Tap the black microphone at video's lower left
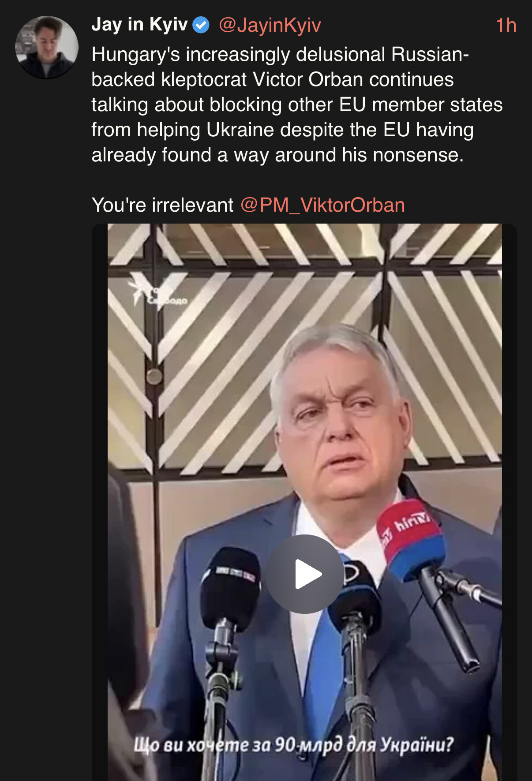 229,587
